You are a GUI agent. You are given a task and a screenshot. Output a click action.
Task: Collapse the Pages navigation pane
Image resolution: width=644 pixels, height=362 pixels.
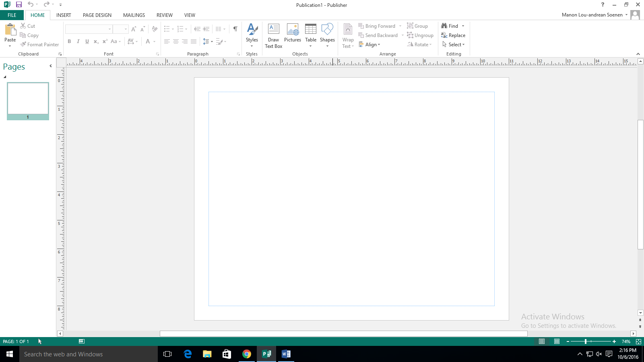pyautogui.click(x=50, y=66)
